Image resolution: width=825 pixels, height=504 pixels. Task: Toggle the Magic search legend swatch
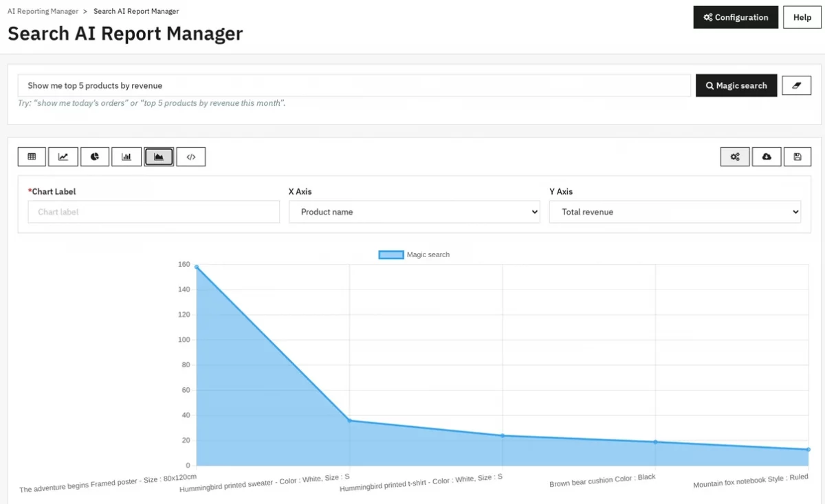[x=391, y=254]
